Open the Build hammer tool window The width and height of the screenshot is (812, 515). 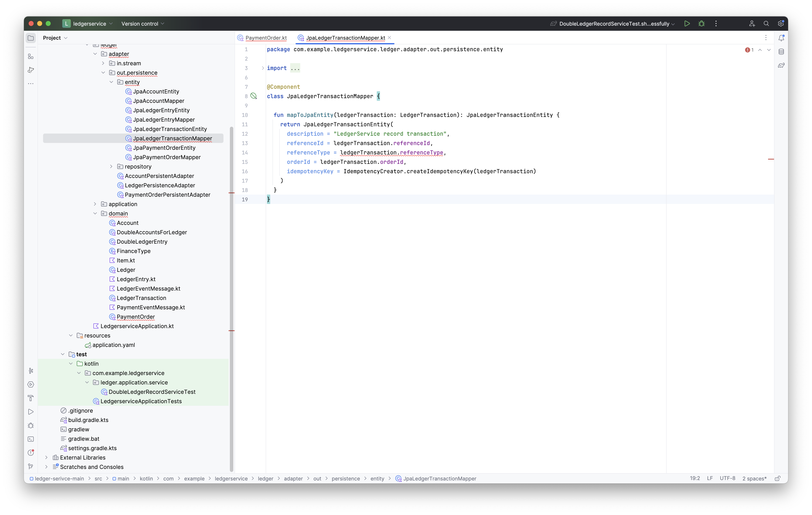pos(31,398)
